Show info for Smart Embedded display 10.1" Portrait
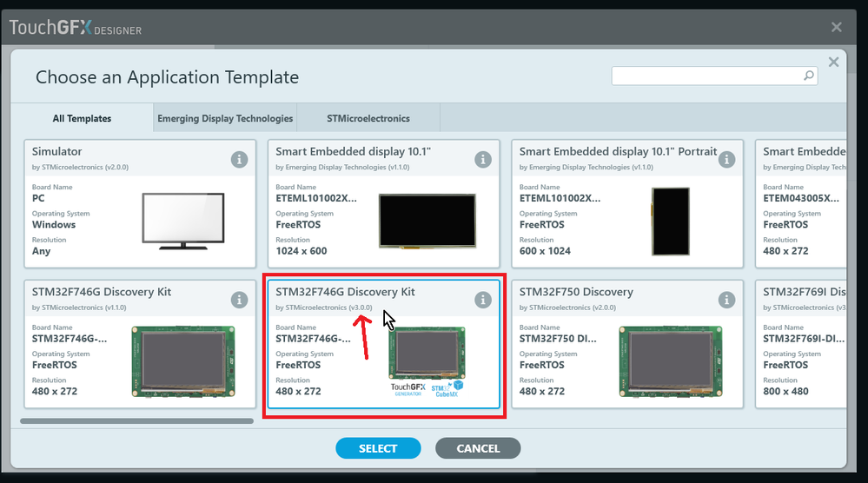 pyautogui.click(x=726, y=159)
